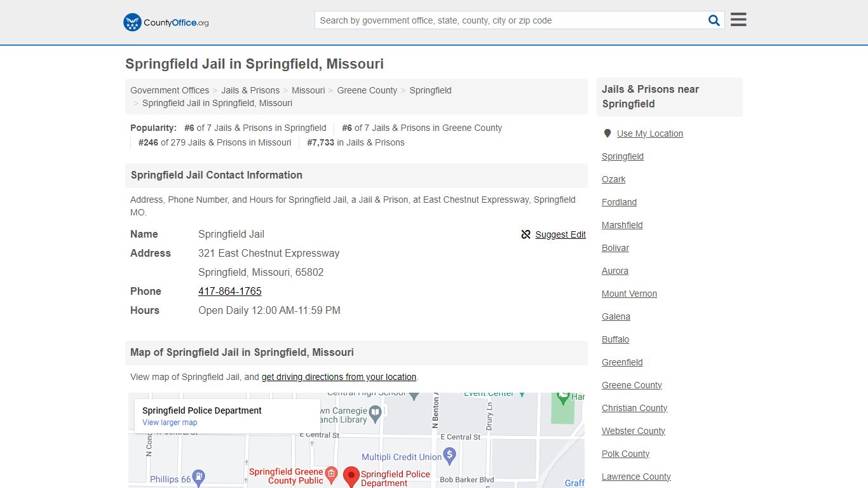Open the Springfield breadcrumb link

(430, 90)
